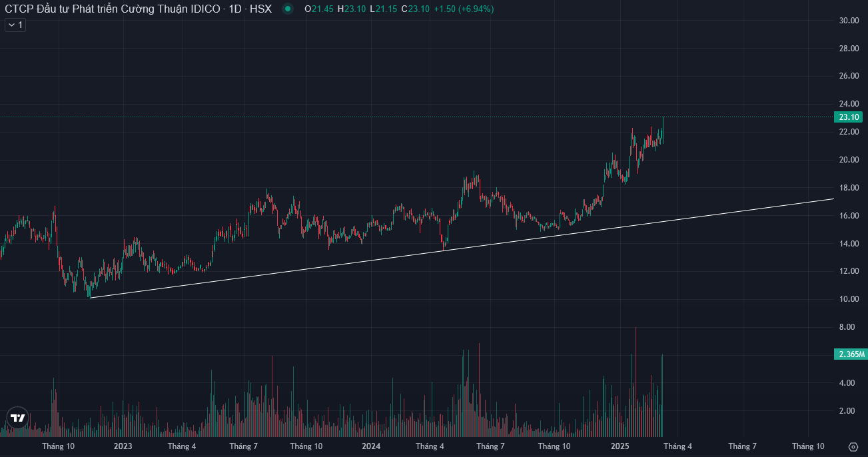The height and width of the screenshot is (457, 868).
Task: Click the 4.00 volume axis label
Action: click(849, 383)
